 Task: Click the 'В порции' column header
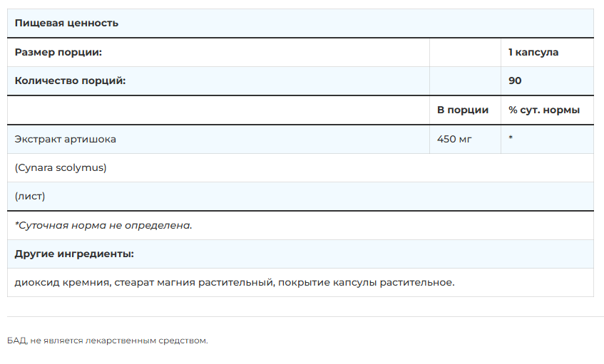[x=463, y=110]
